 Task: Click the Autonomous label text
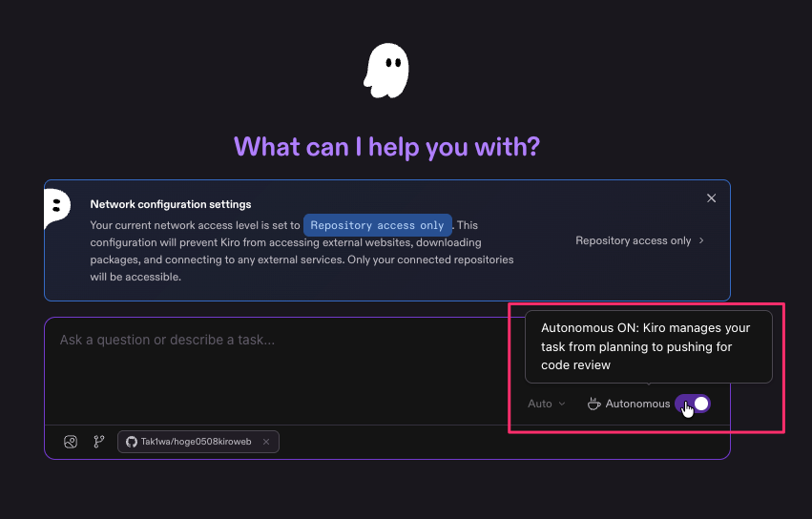click(637, 404)
